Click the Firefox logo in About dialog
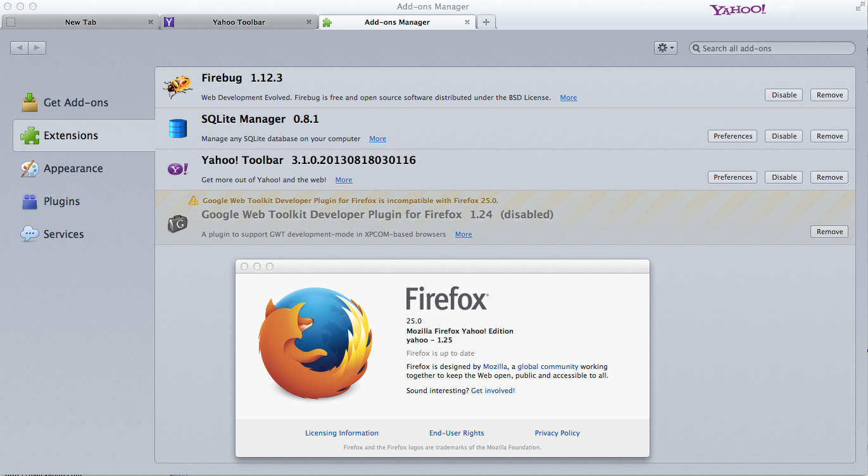This screenshot has width=868, height=476. pyautogui.click(x=314, y=342)
